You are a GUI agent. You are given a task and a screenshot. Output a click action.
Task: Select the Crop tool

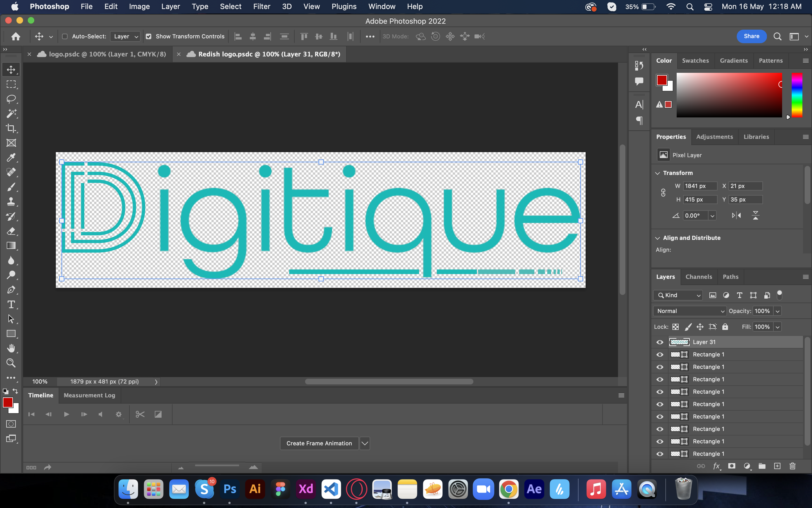click(x=11, y=128)
